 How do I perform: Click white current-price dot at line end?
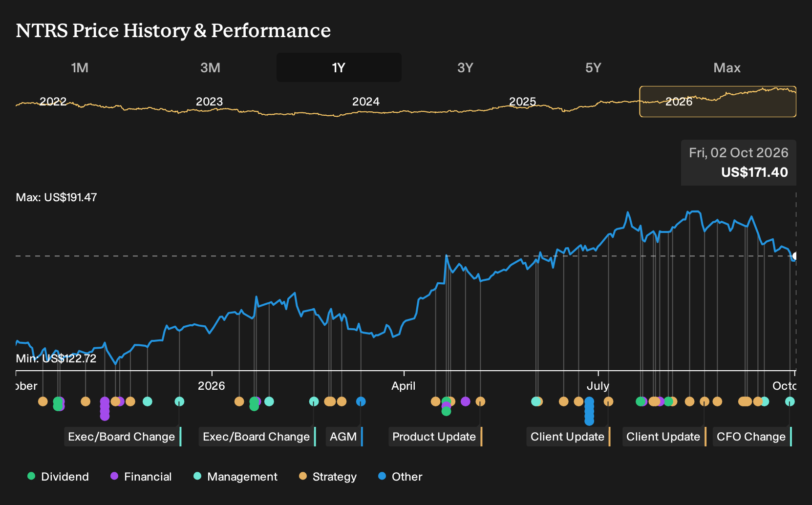(x=795, y=256)
